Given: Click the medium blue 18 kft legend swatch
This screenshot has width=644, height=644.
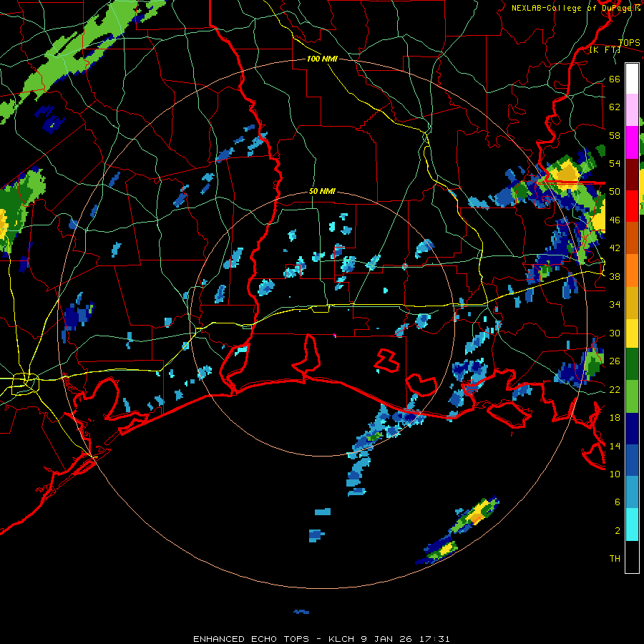Looking at the screenshot, I should [632, 460].
